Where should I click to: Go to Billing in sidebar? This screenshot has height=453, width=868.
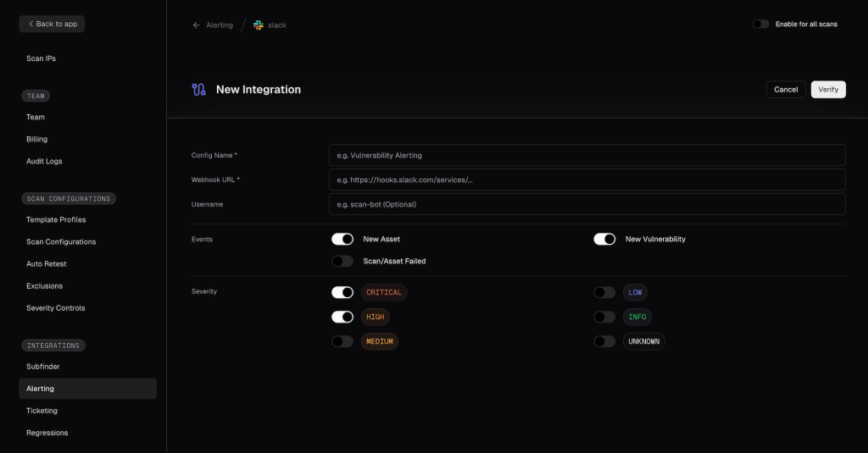36,139
